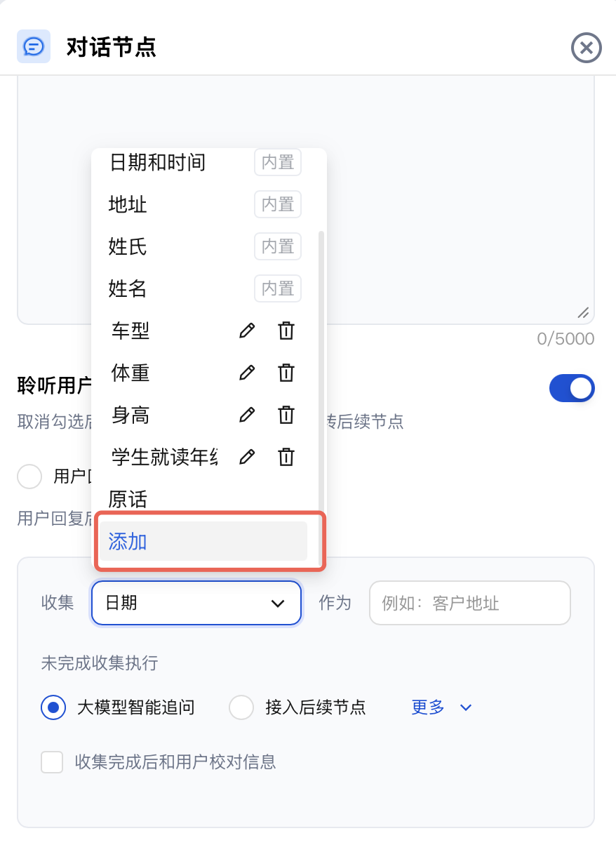Delete the 身高 entity via trash icon
This screenshot has height=845, width=616.
[x=286, y=415]
